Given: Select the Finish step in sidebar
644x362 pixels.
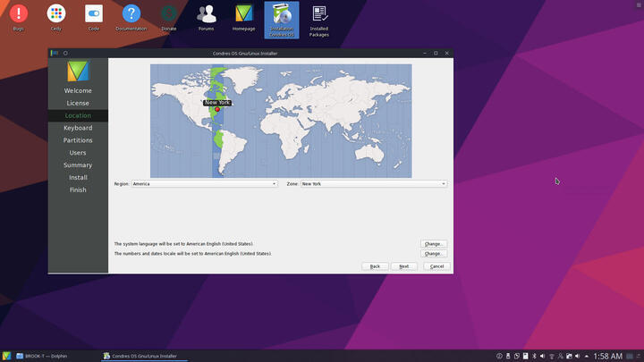Looking at the screenshot, I should 78,189.
